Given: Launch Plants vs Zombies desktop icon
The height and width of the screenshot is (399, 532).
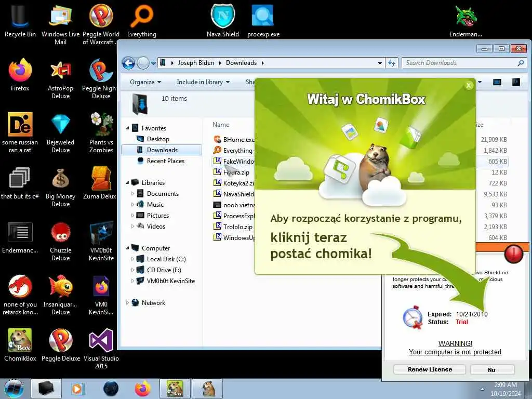Looking at the screenshot, I should [x=101, y=132].
